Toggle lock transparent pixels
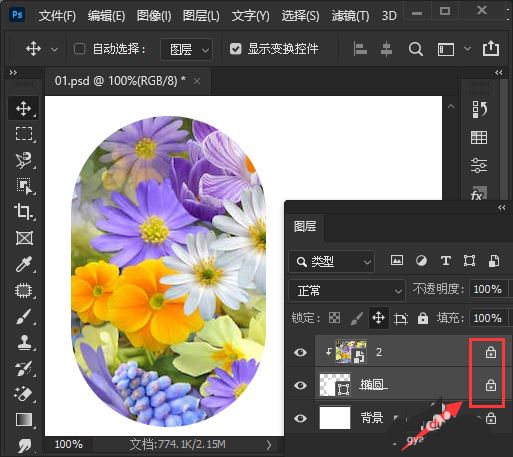The width and height of the screenshot is (513, 457). click(334, 318)
